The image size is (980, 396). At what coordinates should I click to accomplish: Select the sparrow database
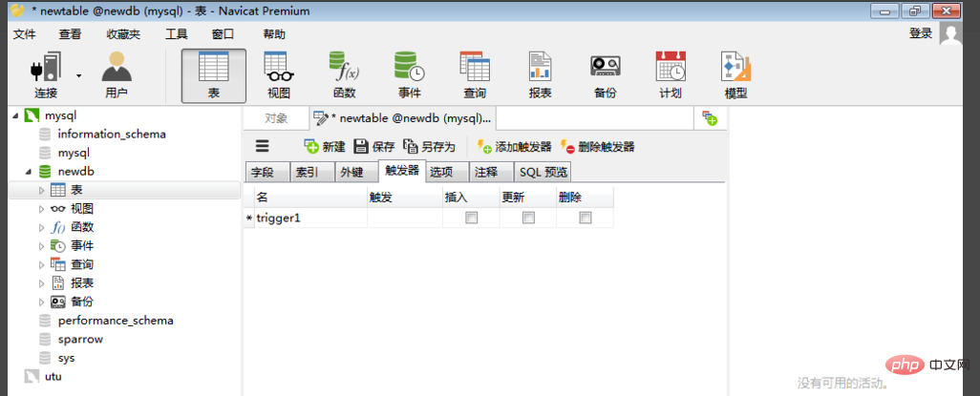click(x=80, y=339)
